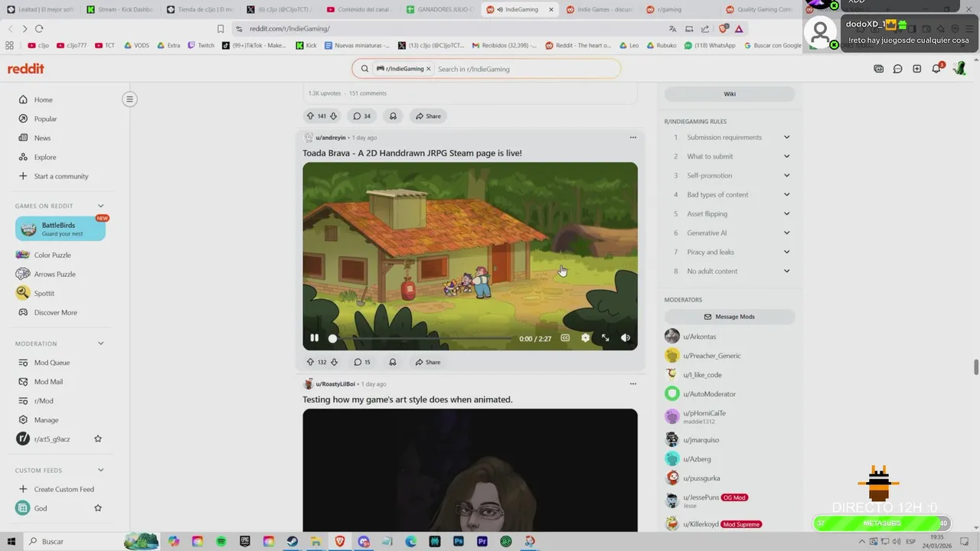This screenshot has height=551, width=980.
Task: Click the Brave Shields icon
Action: [724, 28]
